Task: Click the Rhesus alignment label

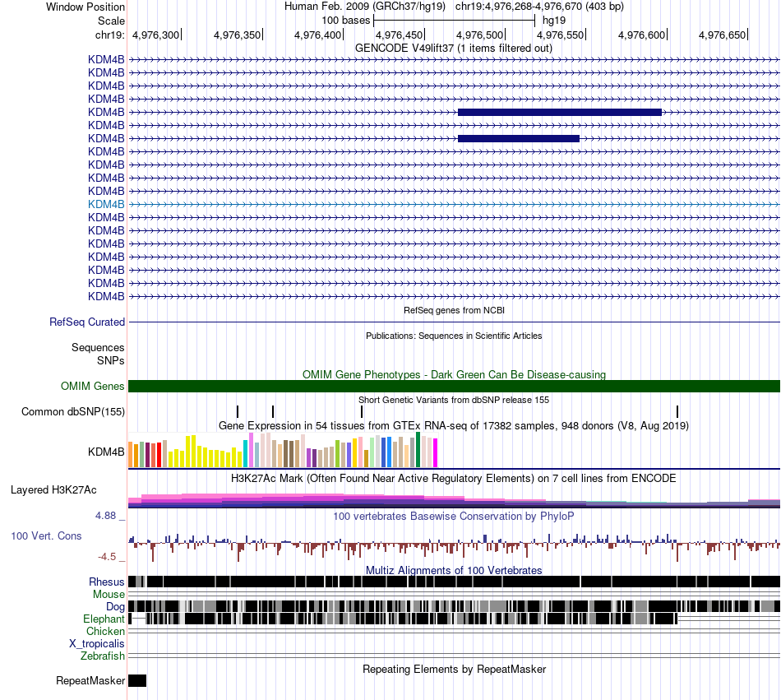Action: click(x=107, y=582)
